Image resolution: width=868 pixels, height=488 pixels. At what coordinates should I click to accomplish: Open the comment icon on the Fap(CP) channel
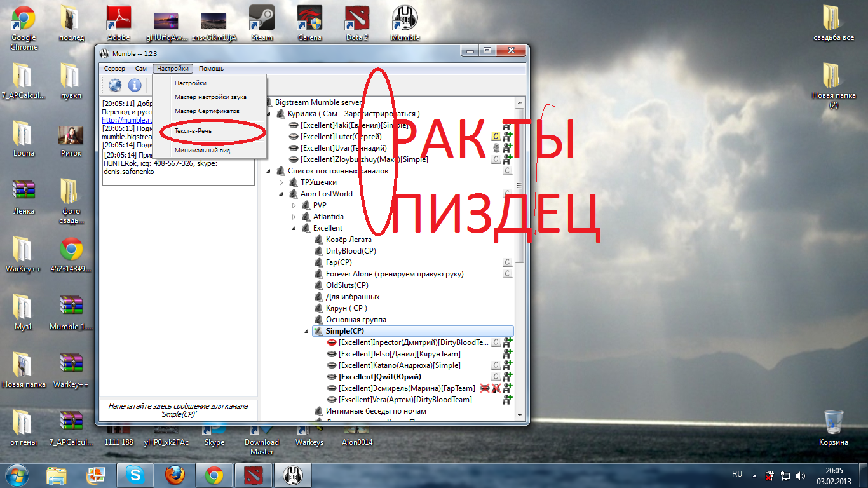(x=508, y=262)
